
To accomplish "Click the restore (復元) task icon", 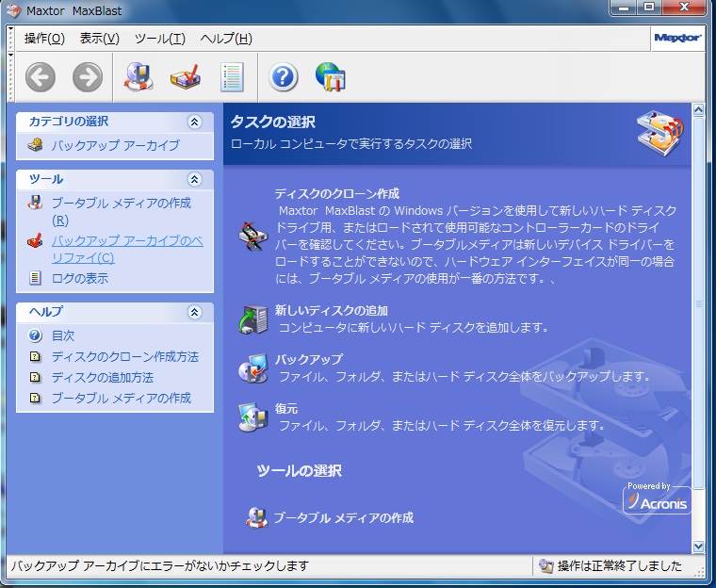I will click(x=253, y=417).
